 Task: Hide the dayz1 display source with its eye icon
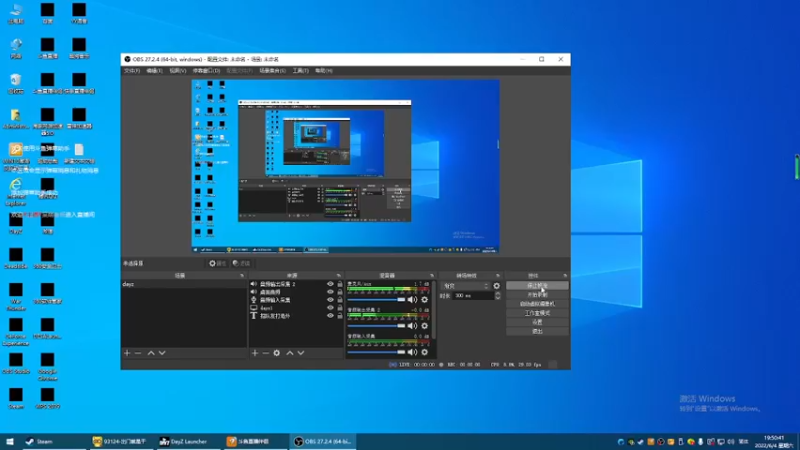click(x=330, y=308)
